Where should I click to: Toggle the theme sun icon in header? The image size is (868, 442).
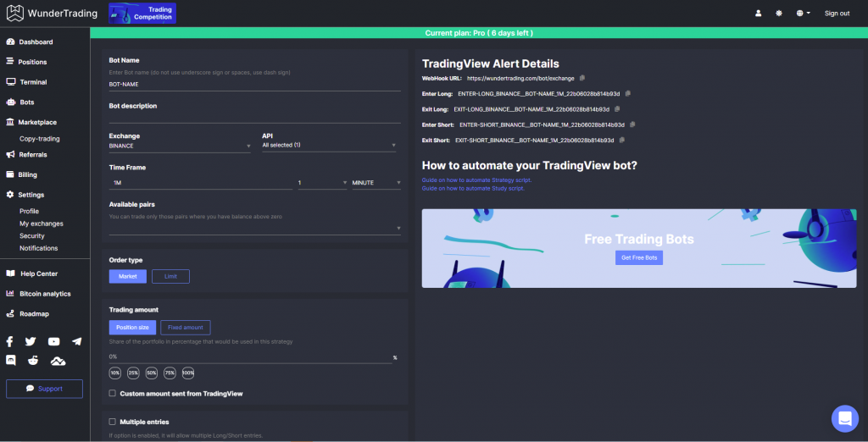(779, 14)
